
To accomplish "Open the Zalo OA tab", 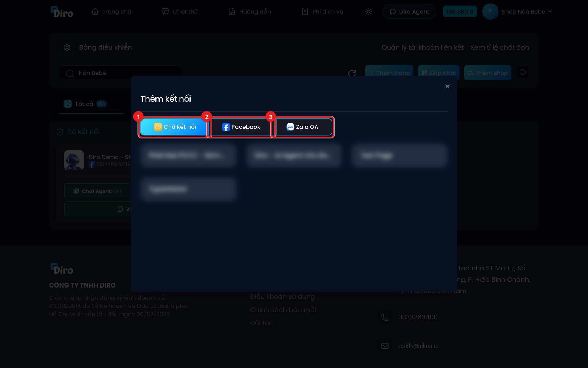I will pos(302,127).
